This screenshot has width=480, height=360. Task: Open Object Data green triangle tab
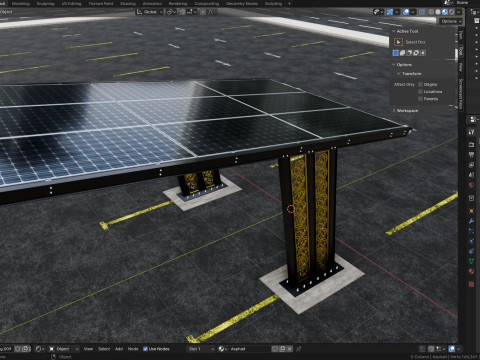[x=471, y=261]
